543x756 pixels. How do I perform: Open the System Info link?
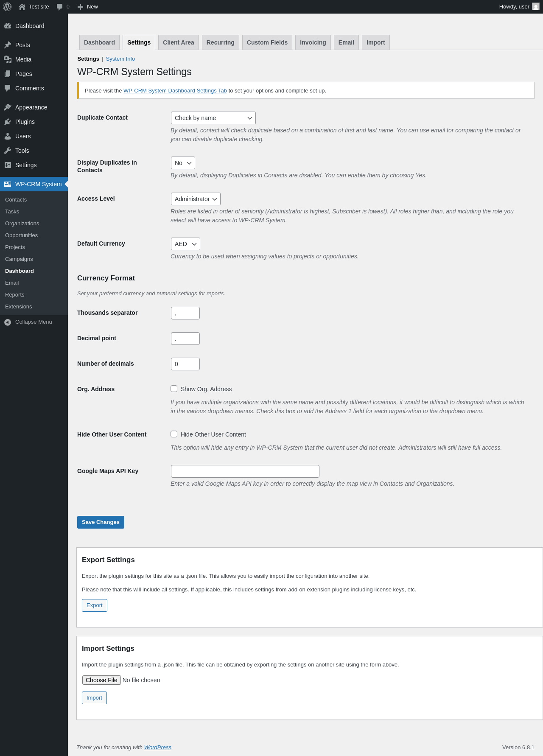(120, 59)
